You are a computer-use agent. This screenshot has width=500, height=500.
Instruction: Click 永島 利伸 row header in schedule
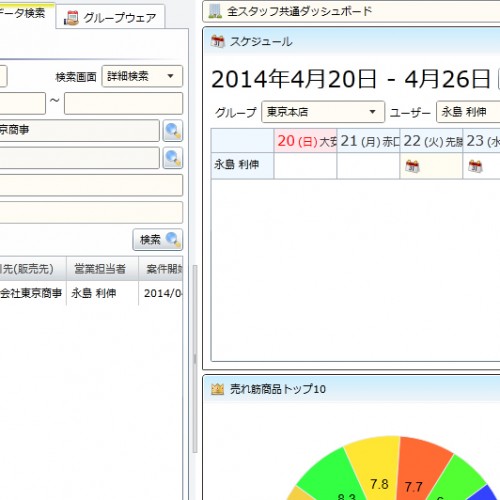click(x=242, y=166)
